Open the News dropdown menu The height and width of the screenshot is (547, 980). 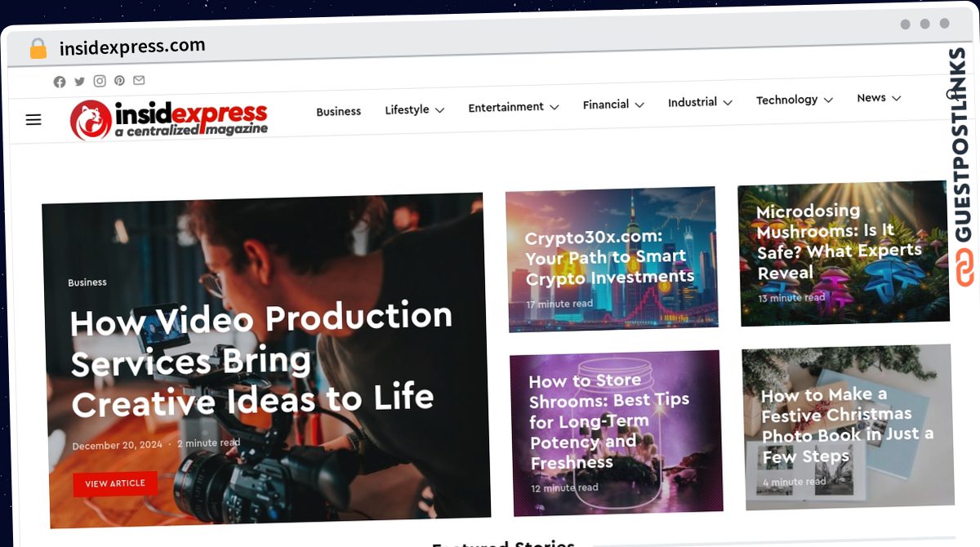click(x=879, y=98)
